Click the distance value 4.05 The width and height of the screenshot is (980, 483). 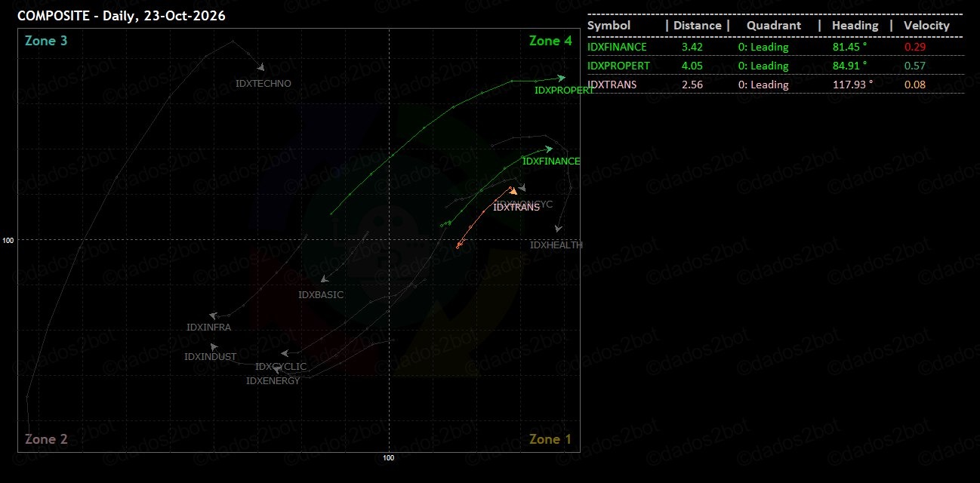coord(692,66)
